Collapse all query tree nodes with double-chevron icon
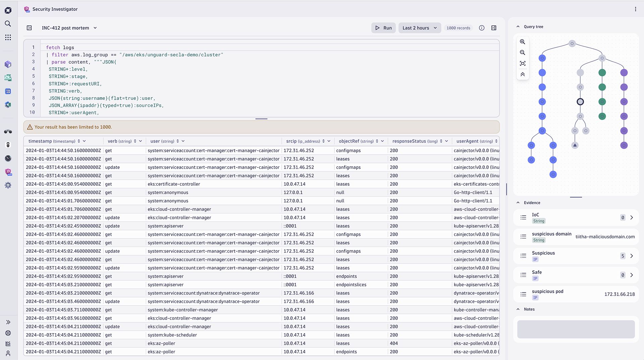This screenshot has height=360, width=644. [523, 74]
